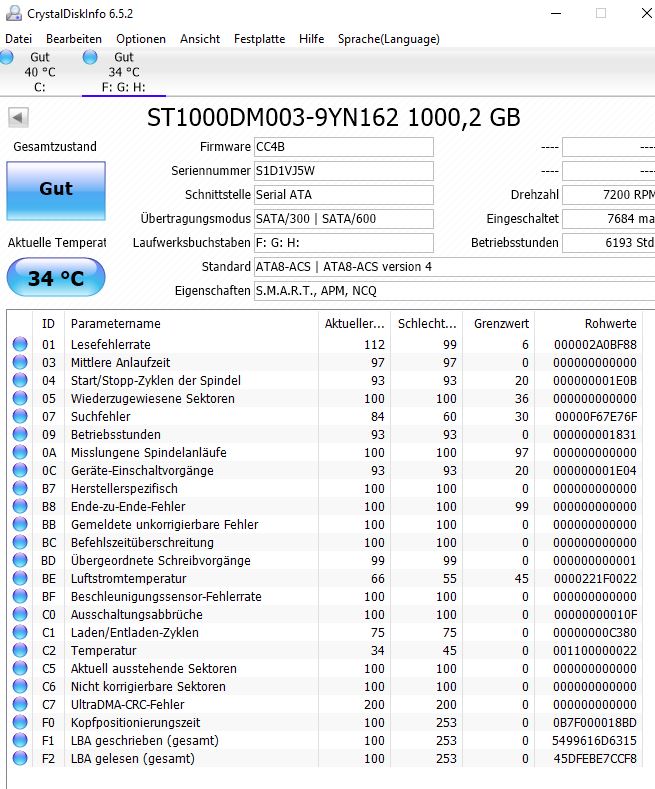The width and height of the screenshot is (655, 789).
Task: Click the Rohwerte column header
Action: pos(589,324)
